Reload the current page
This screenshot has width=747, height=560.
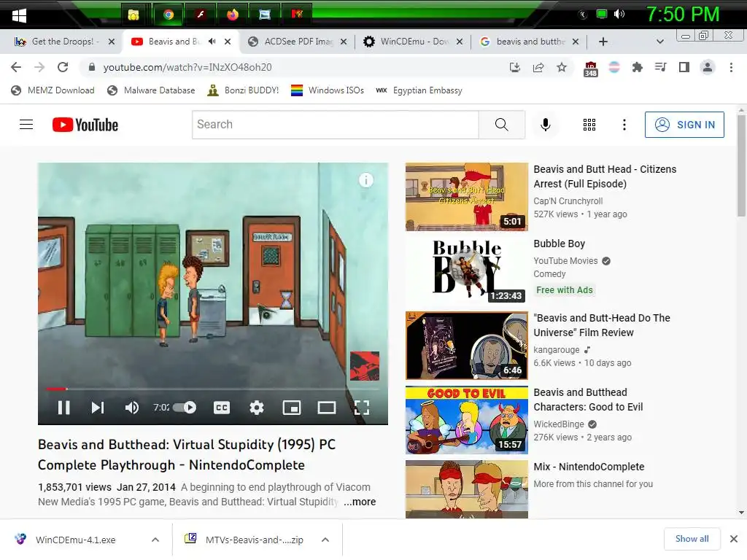[63, 68]
